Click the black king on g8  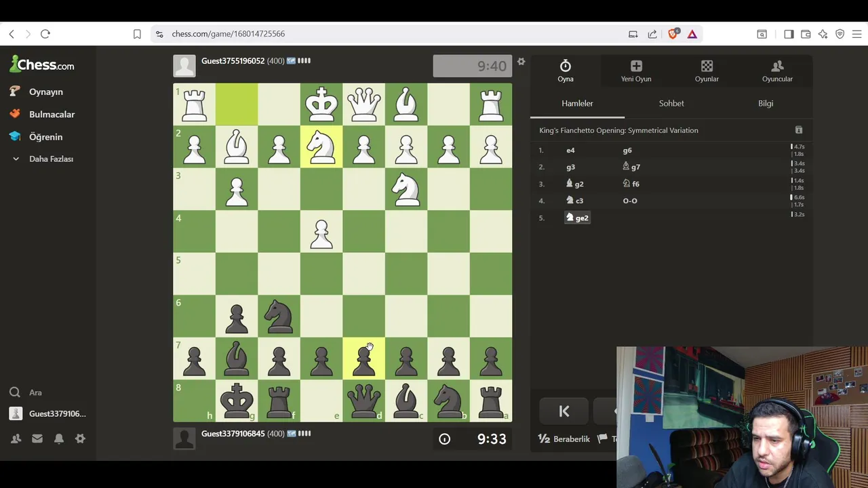237,401
